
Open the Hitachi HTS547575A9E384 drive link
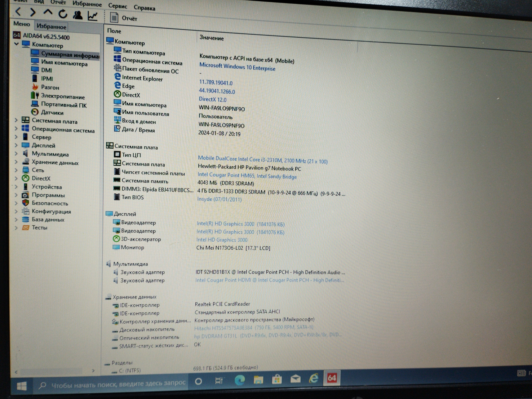tap(254, 328)
